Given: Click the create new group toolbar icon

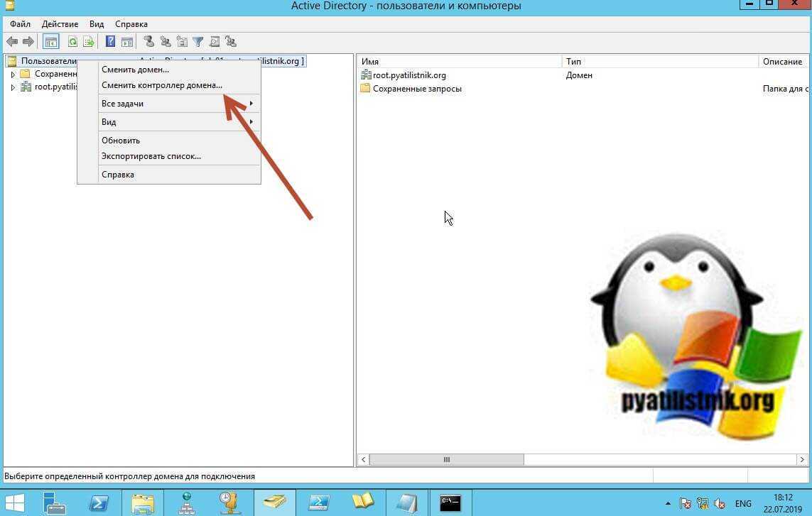Looking at the screenshot, I should 166,42.
